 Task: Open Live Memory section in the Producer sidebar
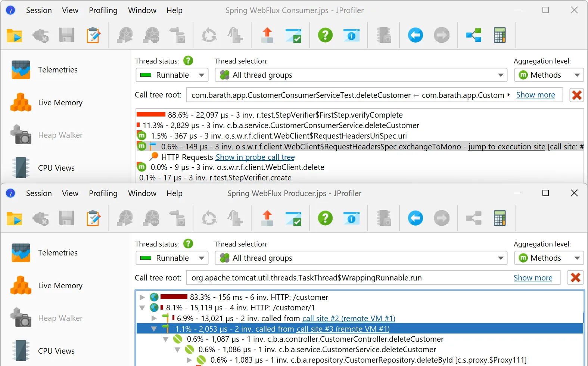pos(47,286)
